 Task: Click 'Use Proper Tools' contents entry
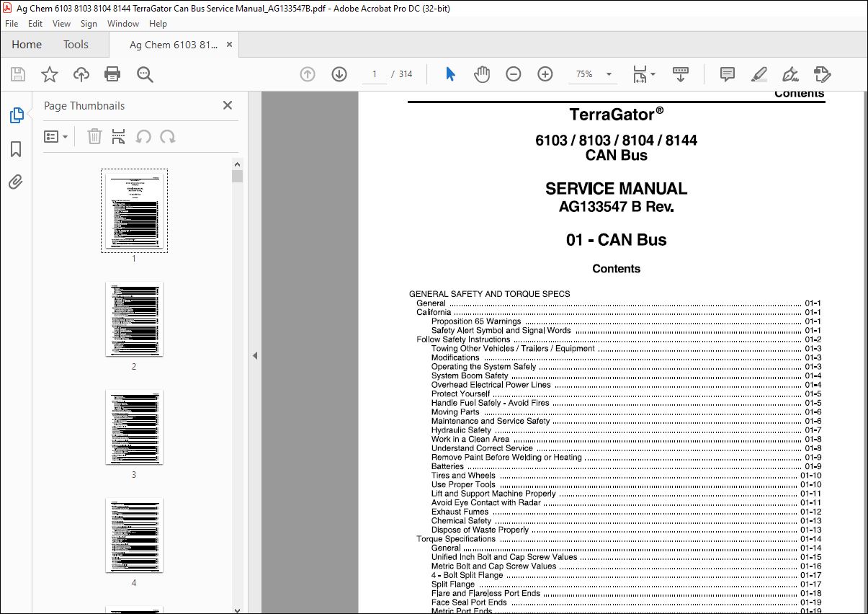(463, 484)
